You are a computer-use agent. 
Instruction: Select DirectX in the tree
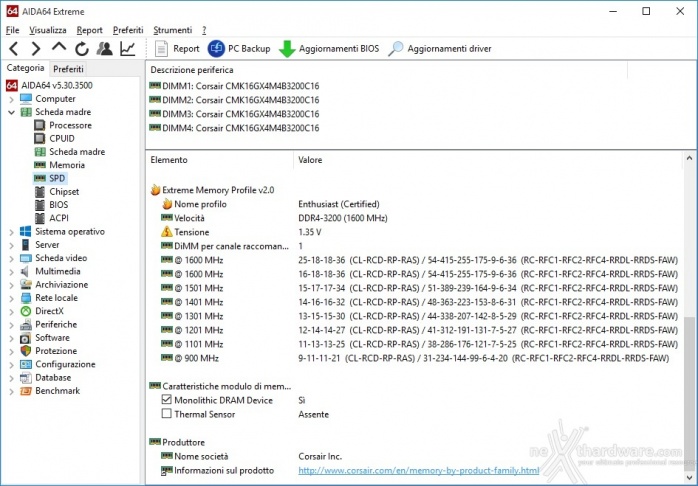[42, 311]
